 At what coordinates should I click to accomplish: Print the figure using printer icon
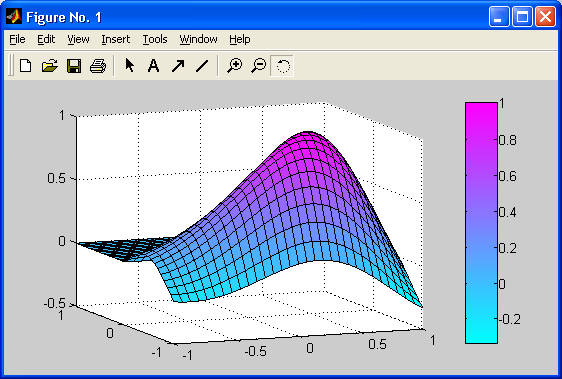point(98,66)
